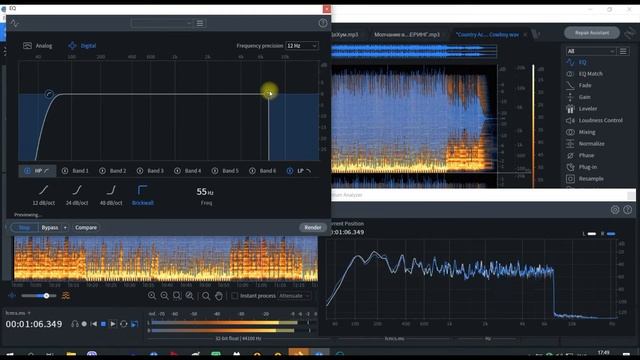
Task: Open the Resample module
Action: [x=591, y=178]
